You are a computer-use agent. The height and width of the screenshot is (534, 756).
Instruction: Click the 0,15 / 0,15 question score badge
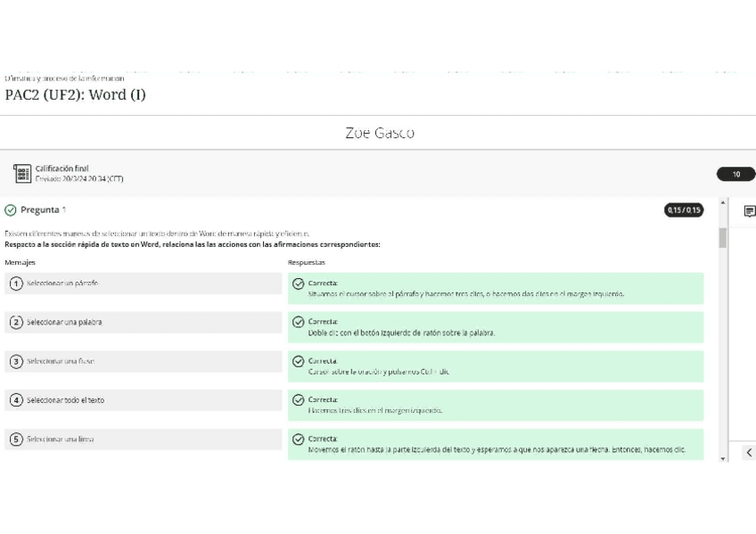pyautogui.click(x=683, y=210)
